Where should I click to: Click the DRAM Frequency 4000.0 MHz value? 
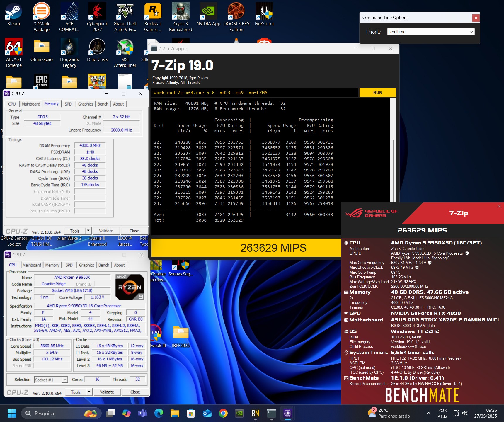pyautogui.click(x=90, y=145)
